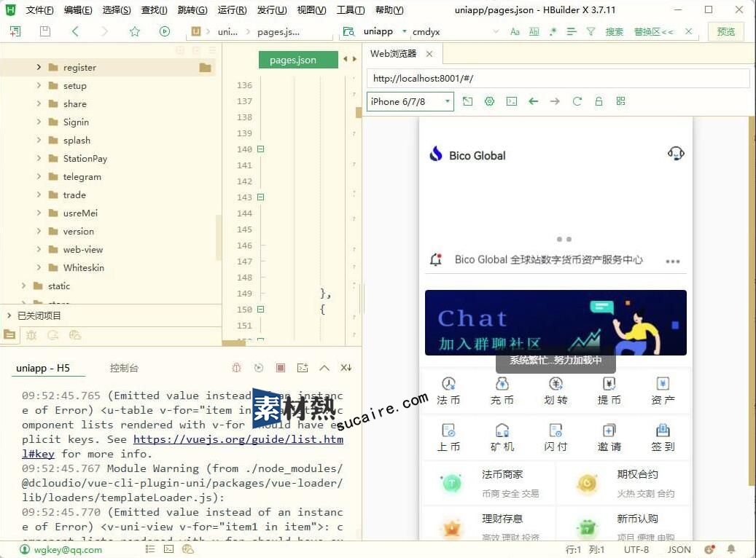This screenshot has height=558, width=756.
Task: Bookmark with the star toolbar icon
Action: (135, 31)
